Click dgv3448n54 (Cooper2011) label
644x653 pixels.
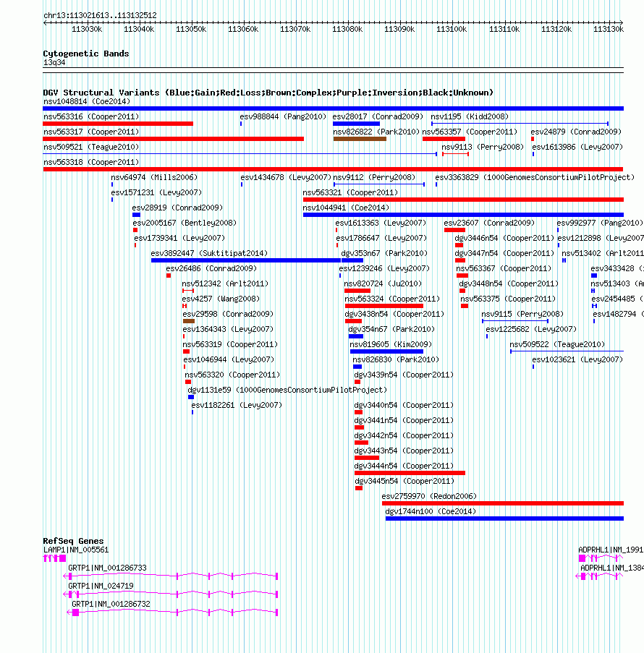[x=509, y=283]
